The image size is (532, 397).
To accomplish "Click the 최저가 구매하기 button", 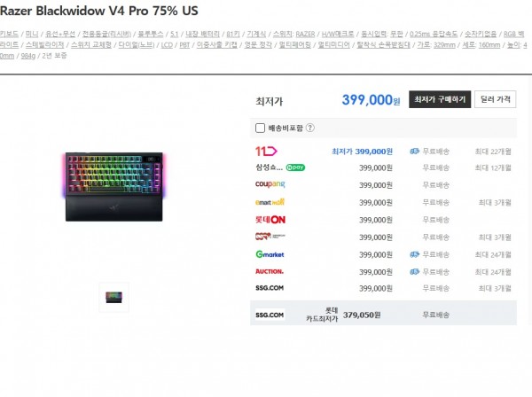I will 440,99.
